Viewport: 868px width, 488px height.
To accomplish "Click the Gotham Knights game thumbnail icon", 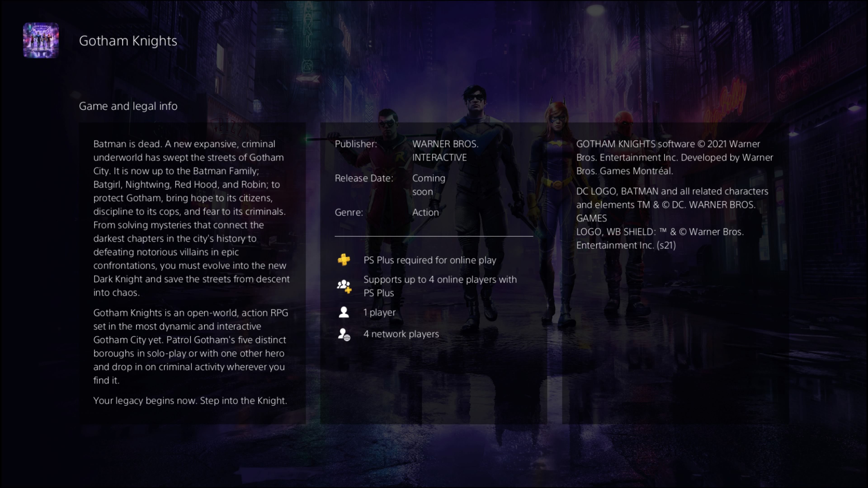I will [x=41, y=40].
